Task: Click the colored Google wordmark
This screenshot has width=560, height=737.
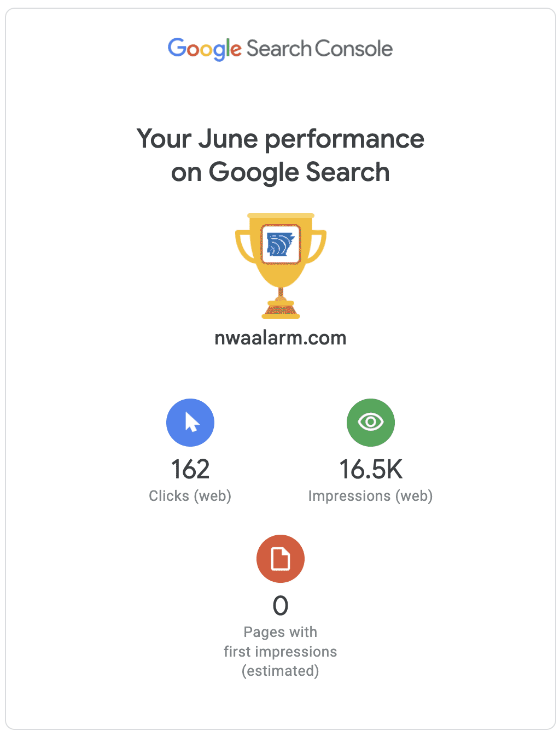Action: 205,49
